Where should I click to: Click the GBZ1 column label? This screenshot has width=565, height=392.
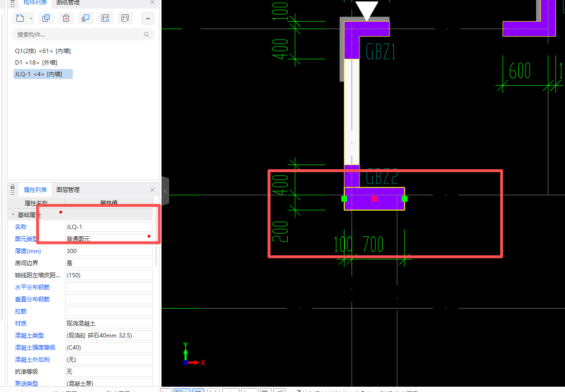380,52
